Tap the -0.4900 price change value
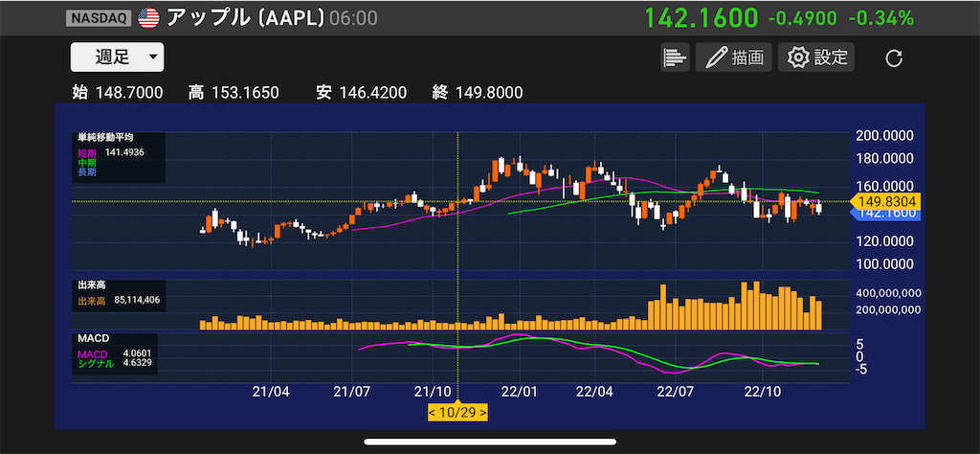Image resolution: width=980 pixels, height=454 pixels. (803, 18)
